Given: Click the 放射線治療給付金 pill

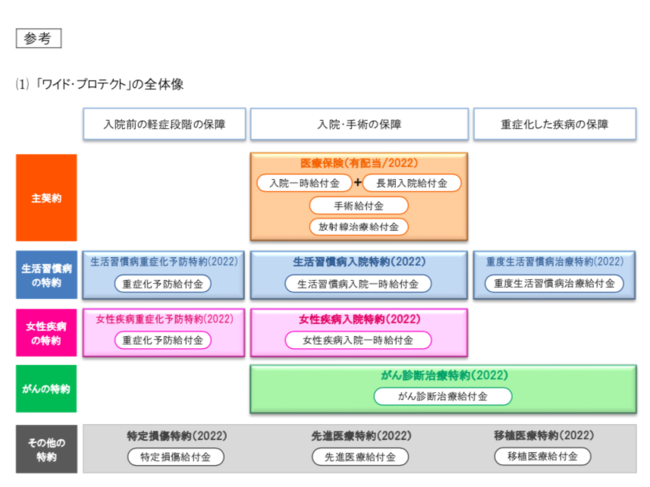Looking at the screenshot, I should point(359,227).
